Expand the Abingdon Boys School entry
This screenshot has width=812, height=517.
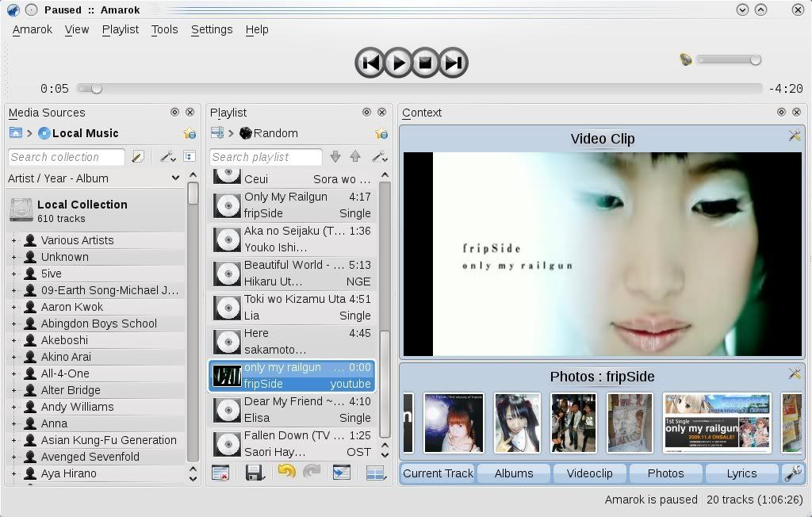pyautogui.click(x=14, y=324)
